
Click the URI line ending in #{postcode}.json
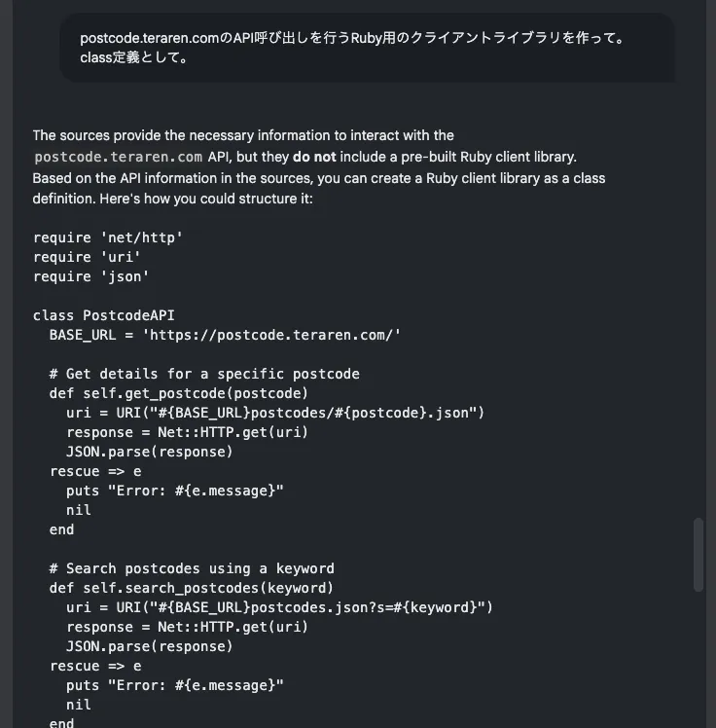click(x=275, y=413)
